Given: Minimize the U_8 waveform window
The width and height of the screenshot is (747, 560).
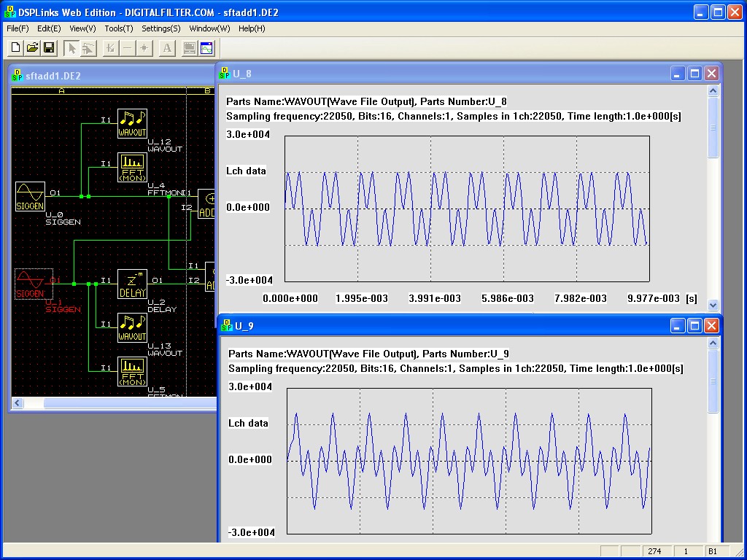Looking at the screenshot, I should click(x=678, y=73).
